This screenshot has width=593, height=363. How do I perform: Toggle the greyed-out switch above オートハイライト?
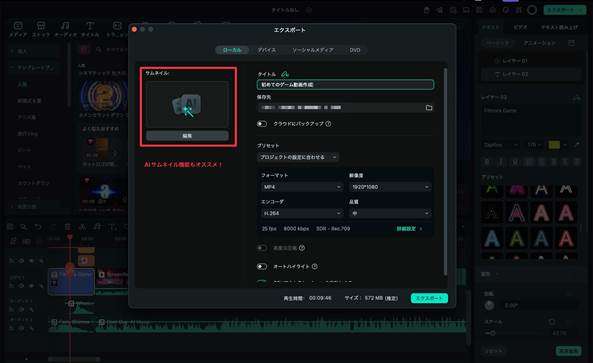pos(262,248)
